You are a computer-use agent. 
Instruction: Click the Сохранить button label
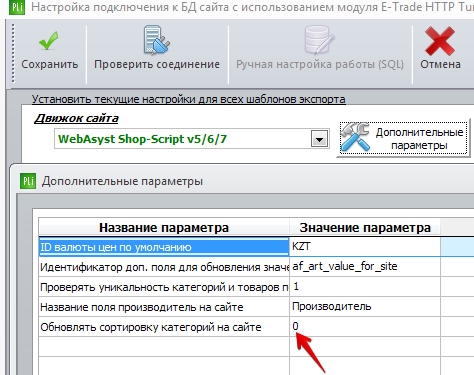[50, 64]
